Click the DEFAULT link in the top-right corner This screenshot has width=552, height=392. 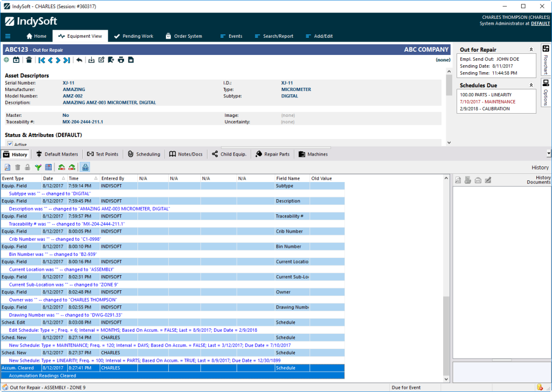539,23
